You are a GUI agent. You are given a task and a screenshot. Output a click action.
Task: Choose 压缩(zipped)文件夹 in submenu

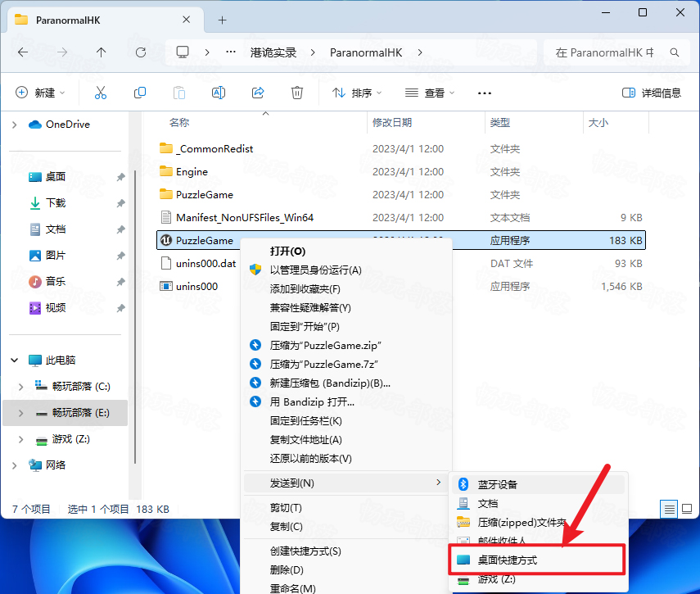coord(539,522)
